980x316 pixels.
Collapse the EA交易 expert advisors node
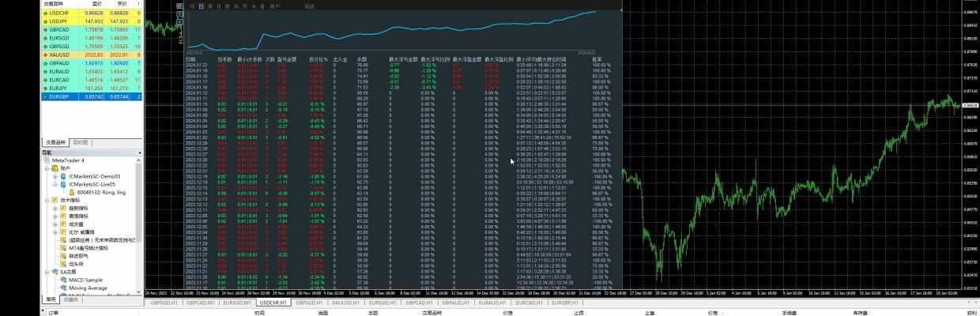[x=46, y=272]
